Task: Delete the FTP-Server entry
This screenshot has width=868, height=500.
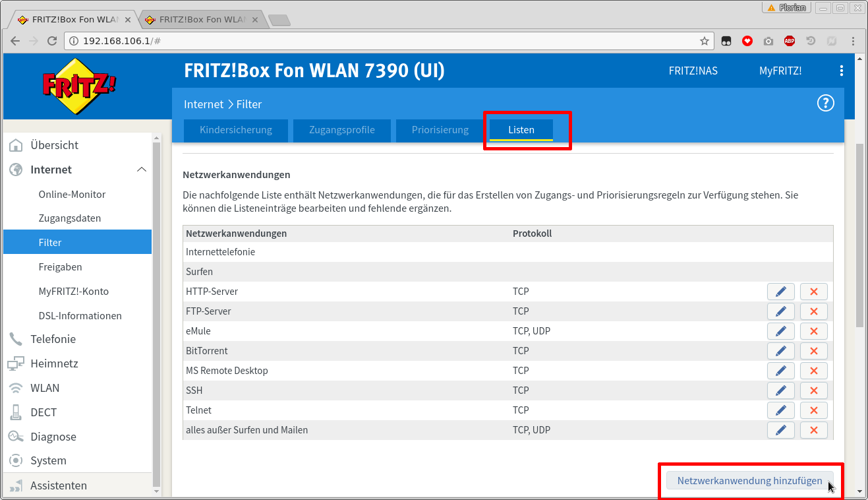Action: pos(813,311)
